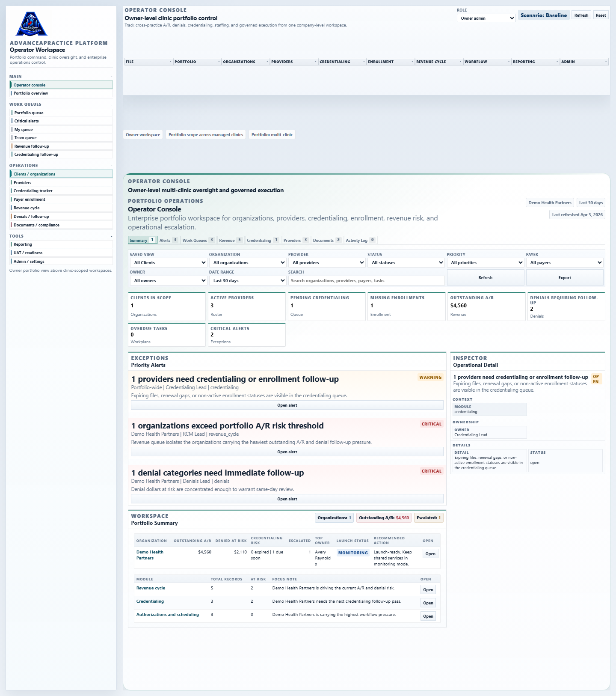
Task: Open Documents / compliance in the sidebar
Action: coord(61,225)
